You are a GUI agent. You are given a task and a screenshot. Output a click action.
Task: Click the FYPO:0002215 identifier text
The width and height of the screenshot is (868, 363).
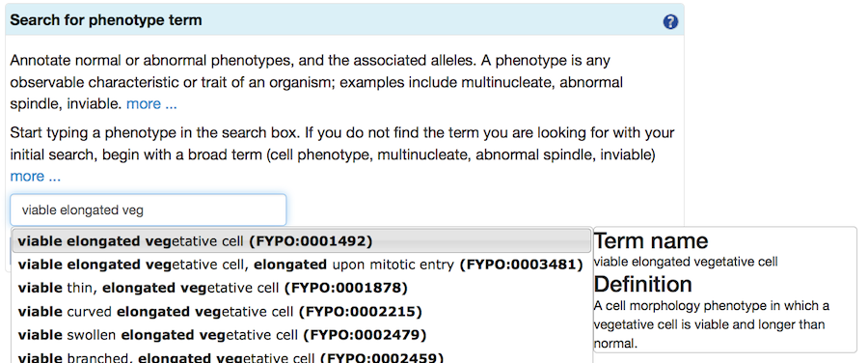[361, 312]
